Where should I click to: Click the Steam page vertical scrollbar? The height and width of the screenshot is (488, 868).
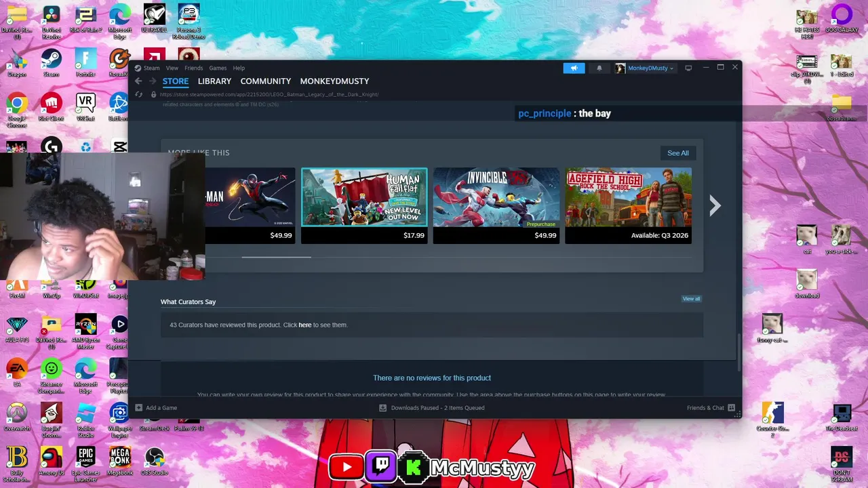[738, 352]
